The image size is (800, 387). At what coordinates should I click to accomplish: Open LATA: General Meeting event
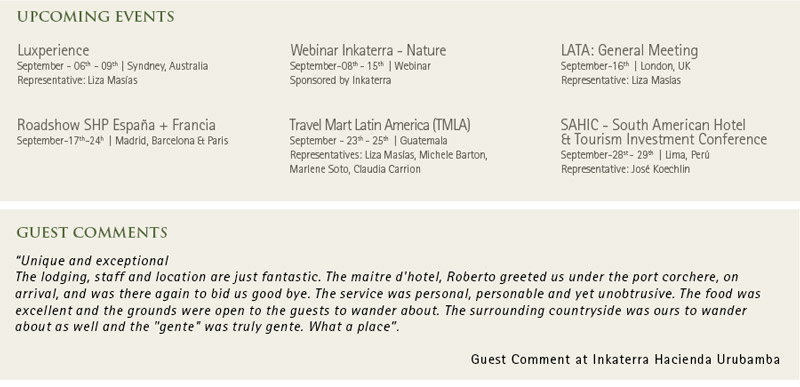click(x=629, y=50)
